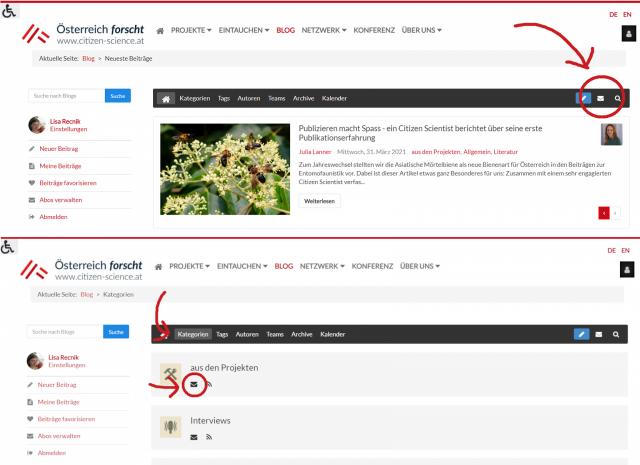Screen dimensions: 640x465
Task: Expand the PROJEKTE menu on Kategorien page
Action: point(189,267)
